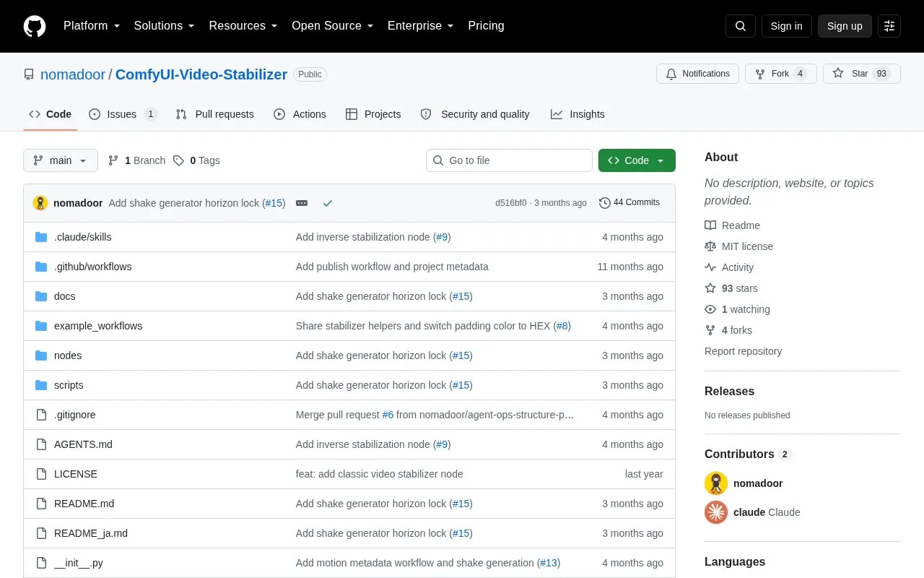View the 93 stars link
The image size is (924, 578).
(x=731, y=288)
